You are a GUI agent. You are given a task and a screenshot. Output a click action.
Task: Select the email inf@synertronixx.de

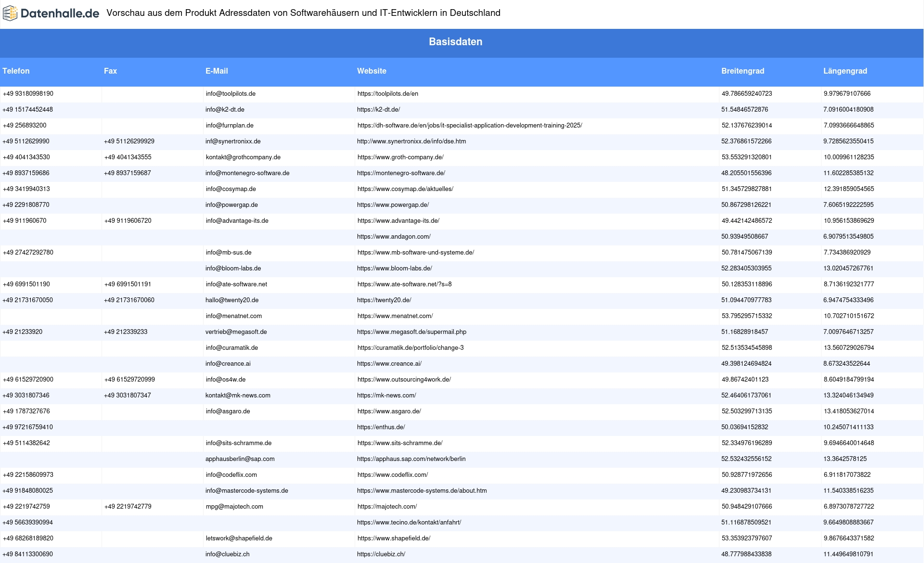[x=233, y=141]
